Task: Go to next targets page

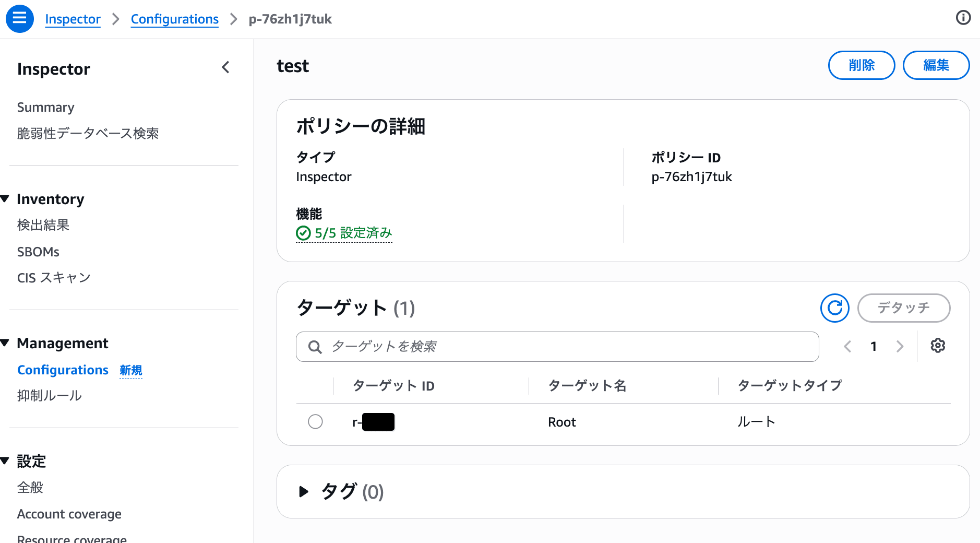Action: pyautogui.click(x=900, y=346)
